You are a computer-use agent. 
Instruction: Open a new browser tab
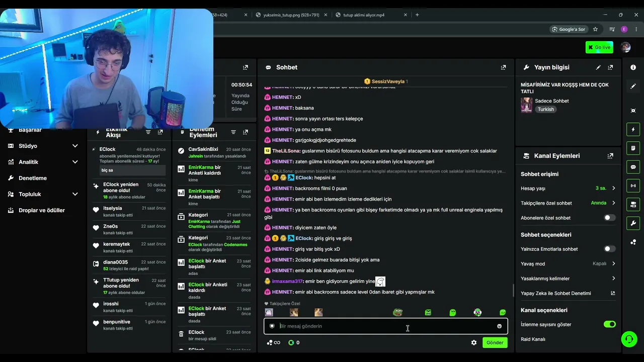[417, 15]
